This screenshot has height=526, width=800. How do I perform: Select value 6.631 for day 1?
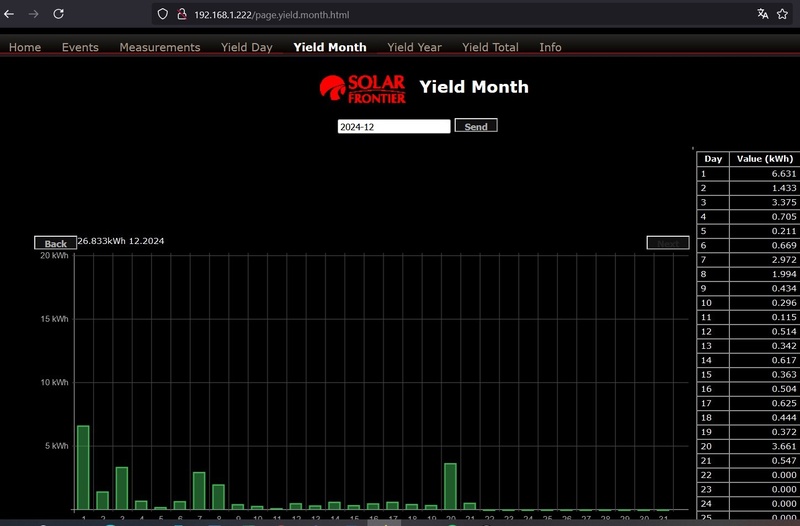784,173
